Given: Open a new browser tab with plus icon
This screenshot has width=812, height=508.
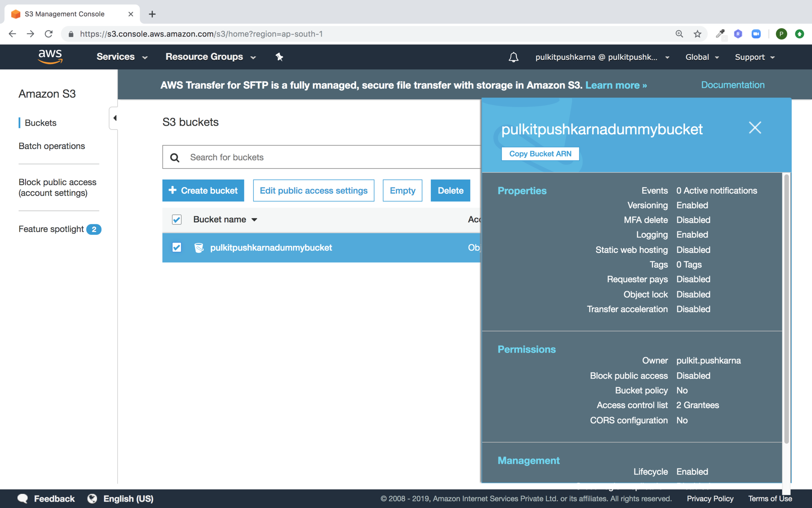Looking at the screenshot, I should click(x=152, y=14).
